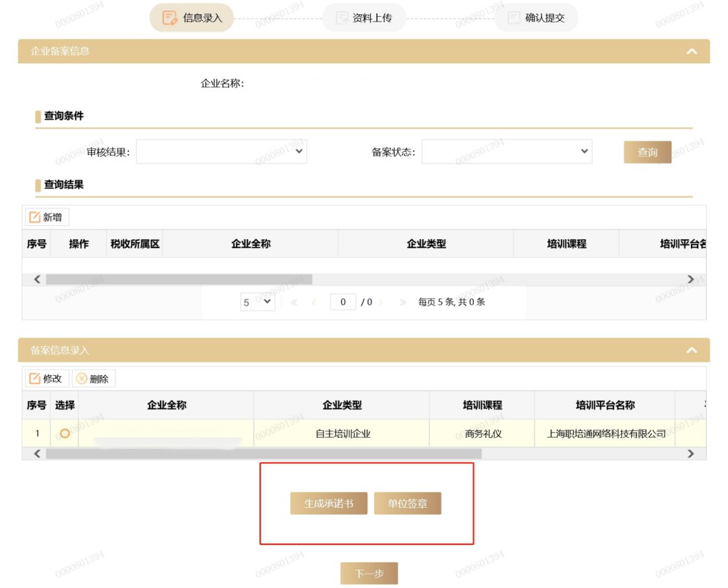The height and width of the screenshot is (588, 728).
Task: Open the 备案状态 dropdown
Action: click(507, 152)
